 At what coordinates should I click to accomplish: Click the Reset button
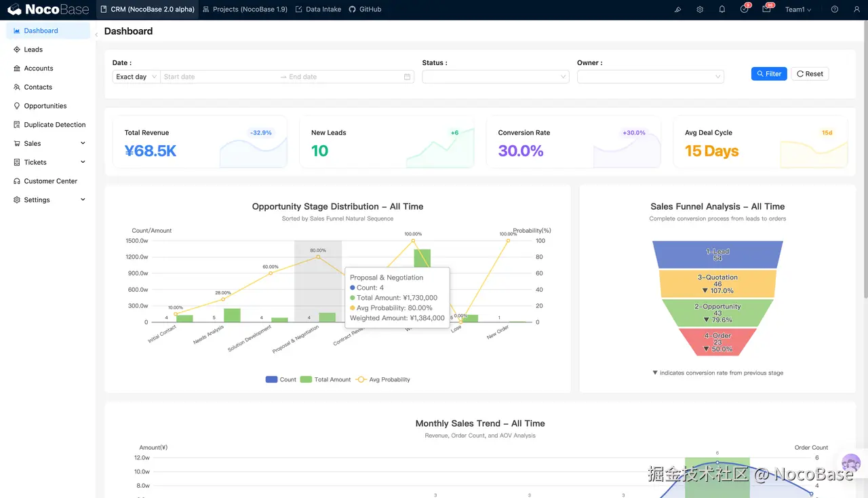click(810, 73)
